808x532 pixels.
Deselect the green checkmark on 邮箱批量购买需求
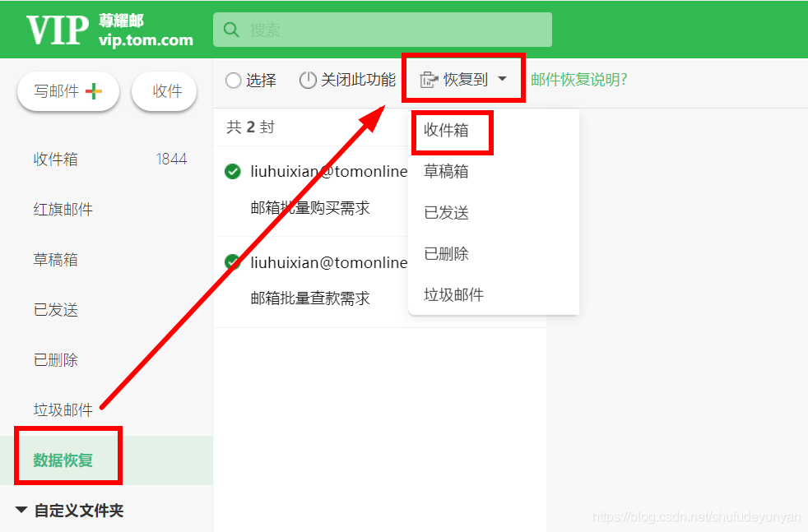232,171
